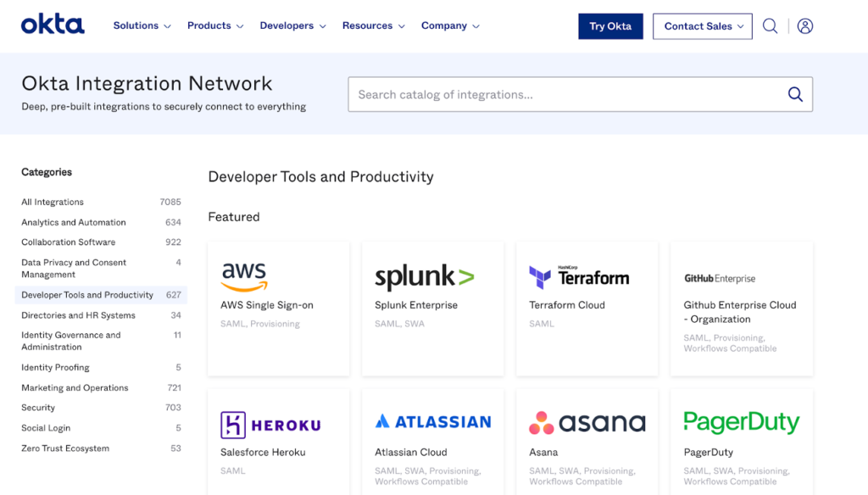Screen dimensions: 868x495
Task: Open the Company menu
Action: [450, 25]
